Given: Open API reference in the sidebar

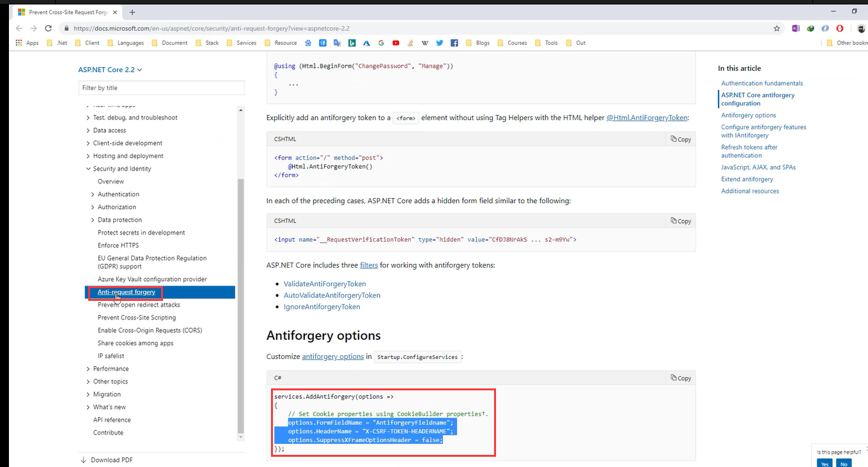Looking at the screenshot, I should [112, 420].
